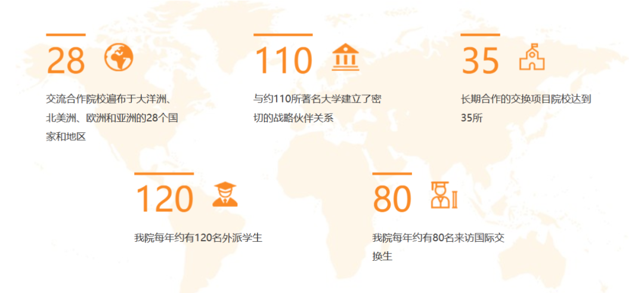This screenshot has width=644, height=293.
Task: Click the globe icon beside number 28
Action: [x=119, y=57]
